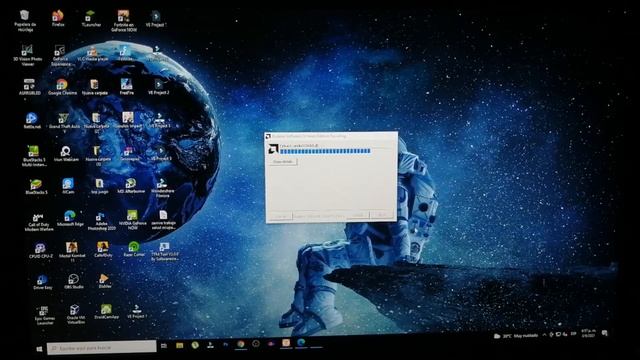The width and height of the screenshot is (640, 360).
Task: Open the weather widget in taskbar
Action: click(x=516, y=336)
